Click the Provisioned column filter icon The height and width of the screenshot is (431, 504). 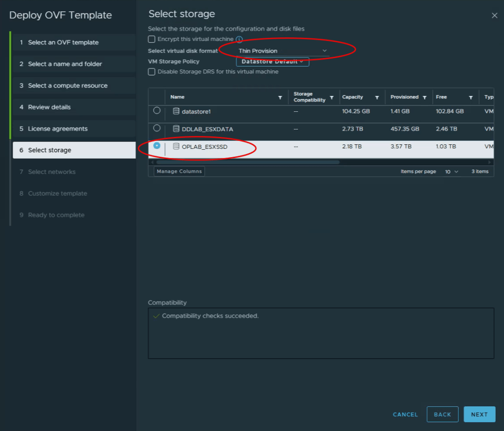424,98
